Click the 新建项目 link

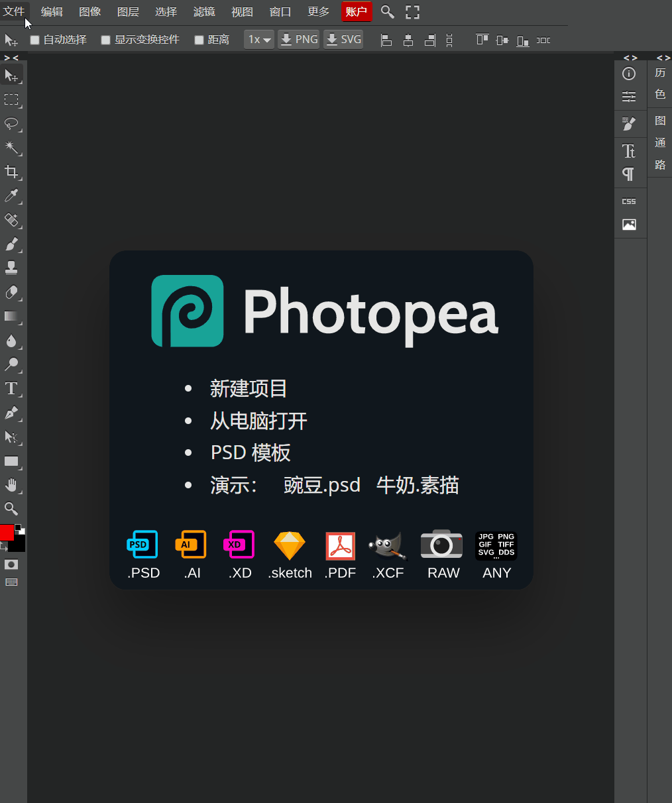[x=249, y=388]
